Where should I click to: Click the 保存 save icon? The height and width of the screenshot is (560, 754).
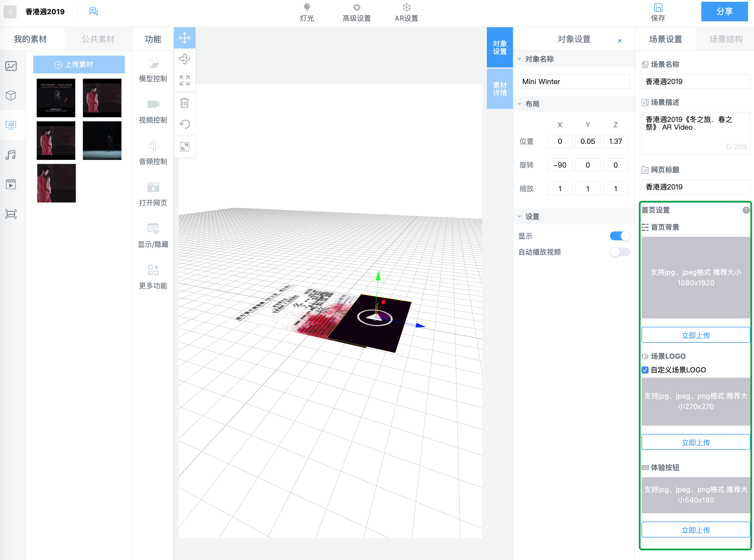(658, 7)
